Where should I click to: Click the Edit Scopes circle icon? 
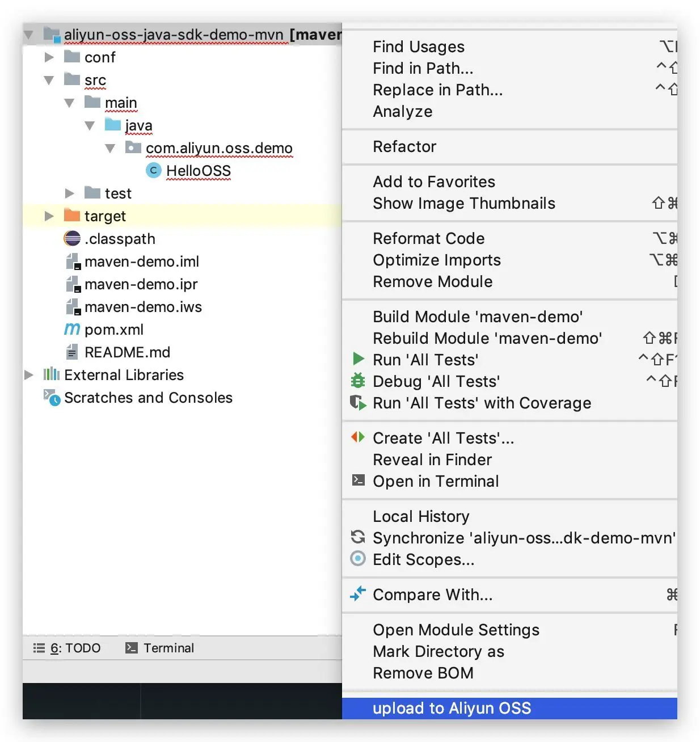(358, 559)
